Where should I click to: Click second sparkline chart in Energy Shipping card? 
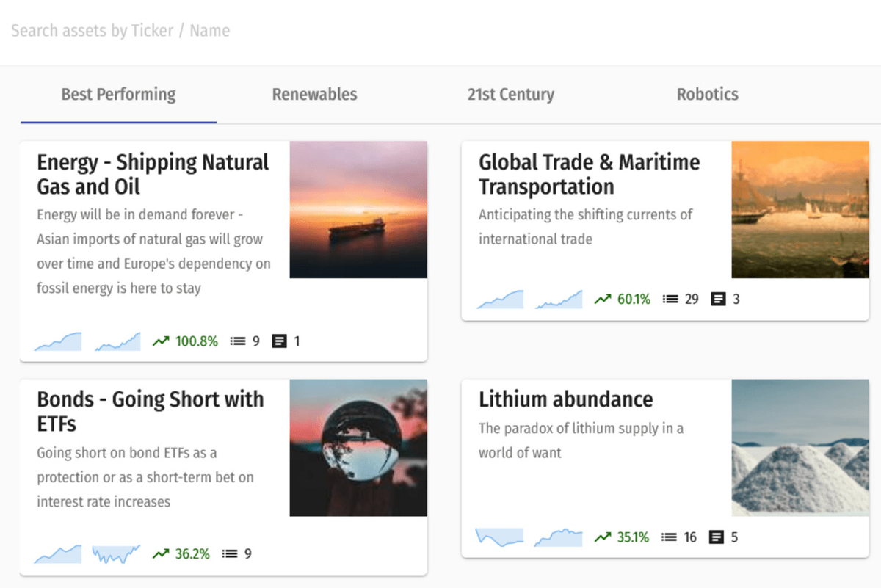(117, 341)
